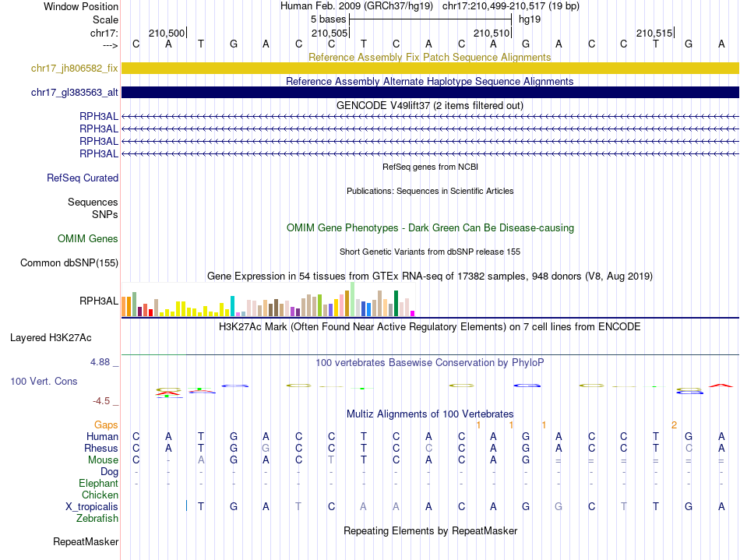Open Reference Assembly Alternate Haplotype Sequence Alignments title

[429, 81]
